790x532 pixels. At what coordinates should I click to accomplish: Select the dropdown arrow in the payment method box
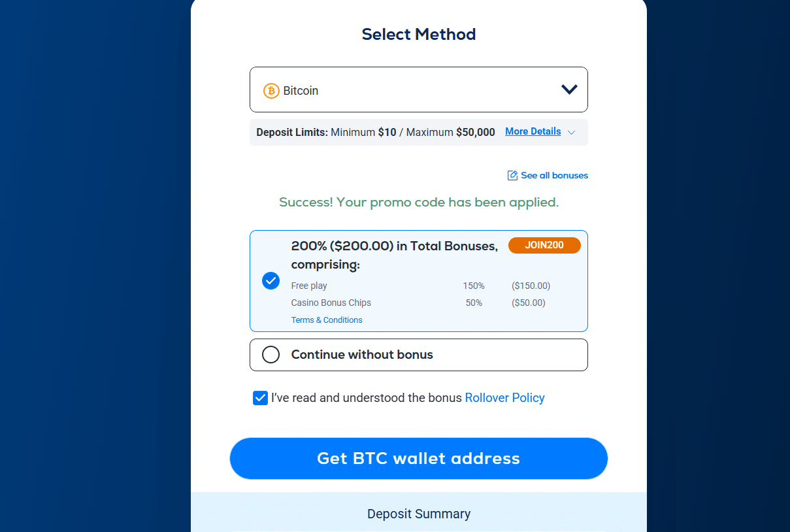[568, 90]
